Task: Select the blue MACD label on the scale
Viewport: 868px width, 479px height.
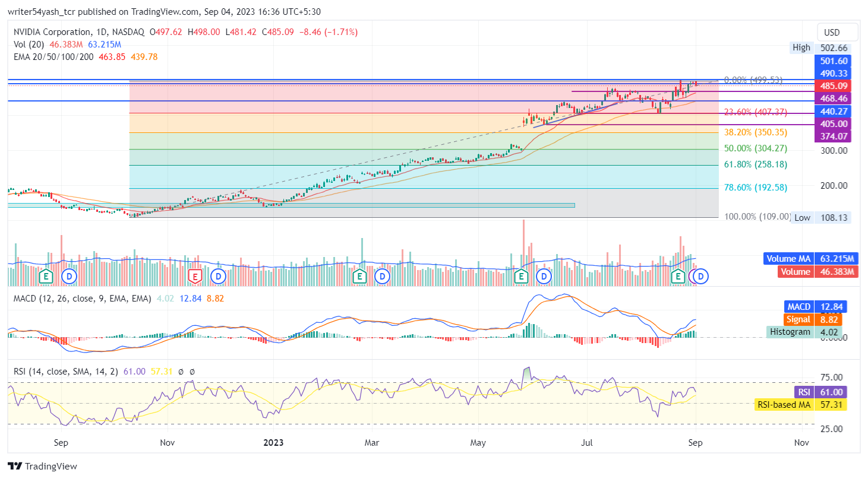Action: click(x=799, y=307)
